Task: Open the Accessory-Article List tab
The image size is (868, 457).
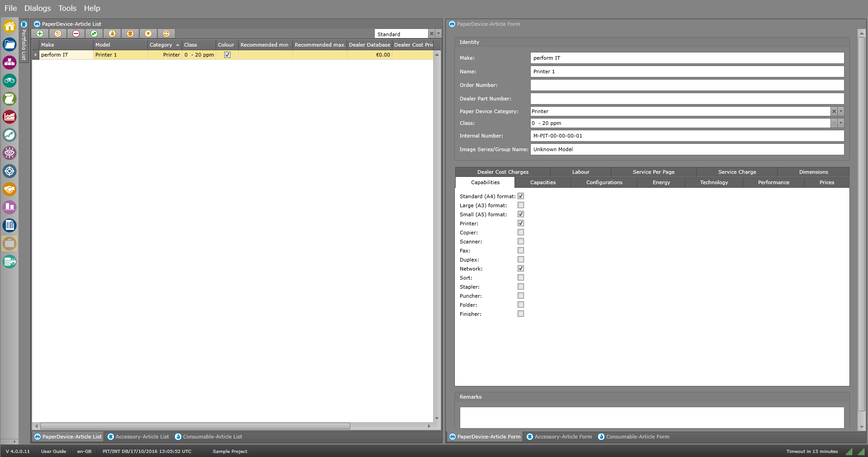Action: click(x=138, y=437)
